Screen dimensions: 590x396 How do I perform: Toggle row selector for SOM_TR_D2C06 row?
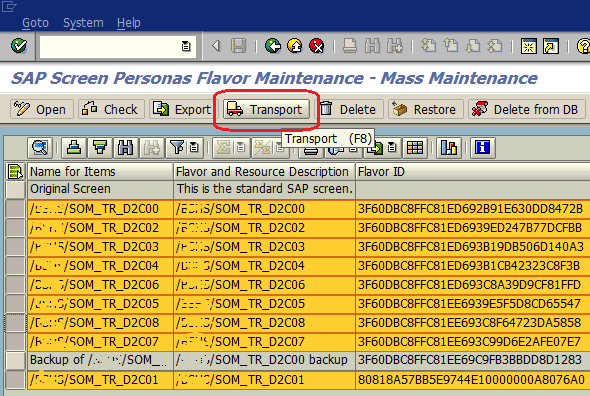[15, 285]
